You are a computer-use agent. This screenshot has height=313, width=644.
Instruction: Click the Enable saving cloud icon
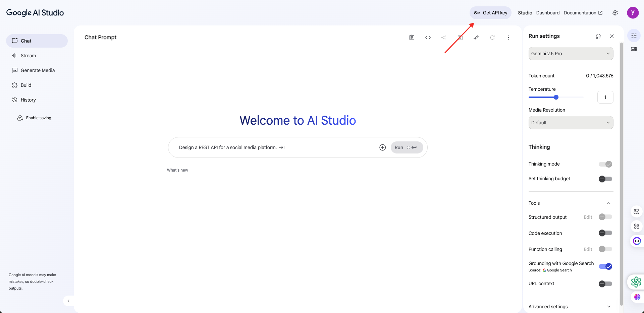point(20,118)
